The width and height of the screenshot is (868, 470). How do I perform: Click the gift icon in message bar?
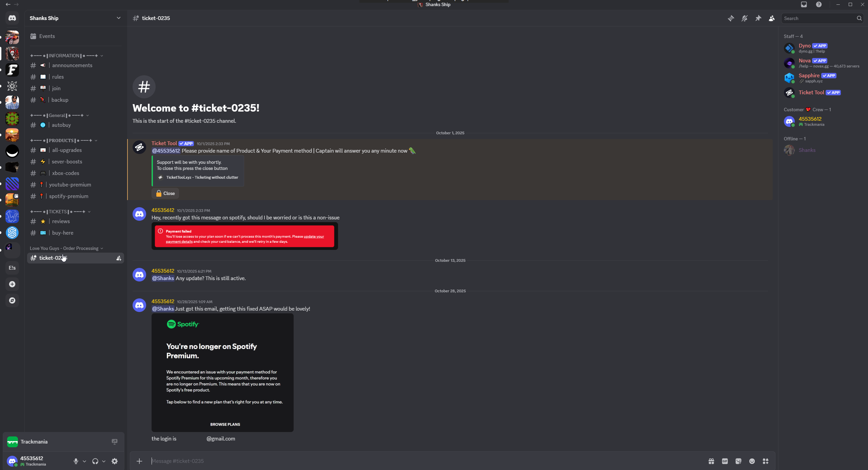coord(711,461)
